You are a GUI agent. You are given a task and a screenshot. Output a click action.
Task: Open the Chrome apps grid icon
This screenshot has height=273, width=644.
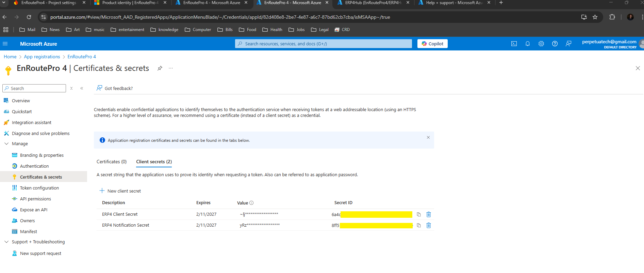(x=6, y=30)
